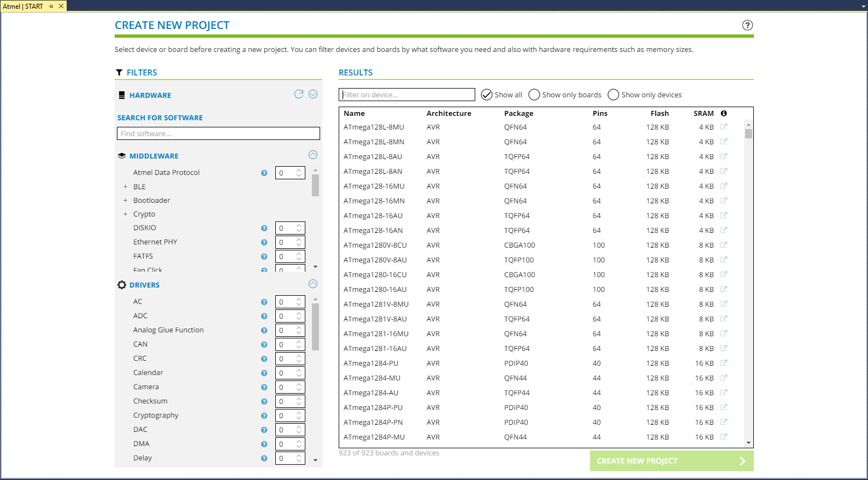Image resolution: width=868 pixels, height=480 pixels.
Task: Select Show only boards option
Action: [x=534, y=95]
